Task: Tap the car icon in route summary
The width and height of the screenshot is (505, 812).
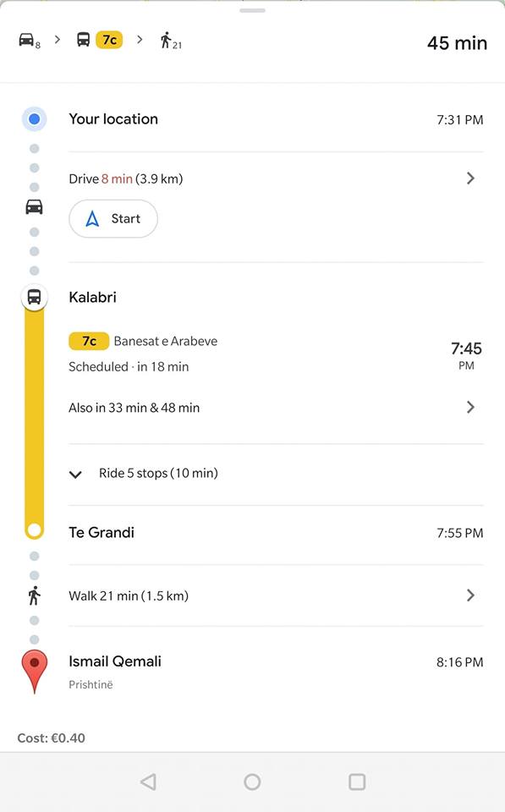Action: [26, 40]
